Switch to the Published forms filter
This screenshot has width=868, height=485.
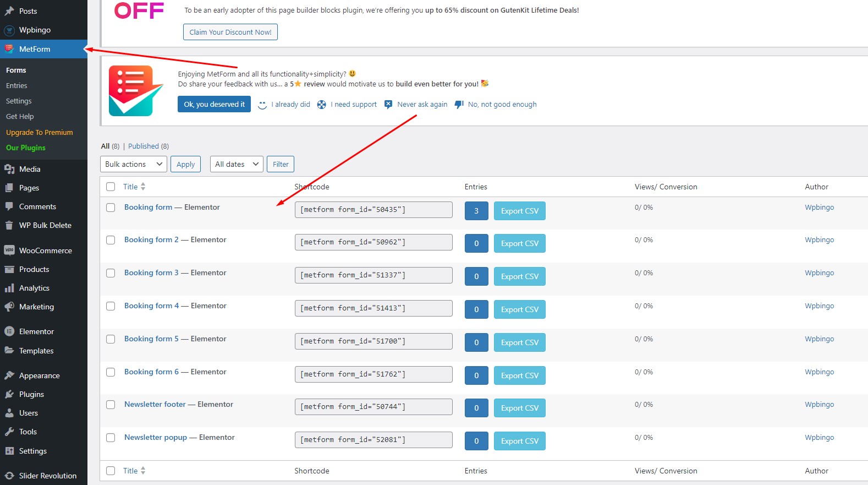(x=144, y=146)
